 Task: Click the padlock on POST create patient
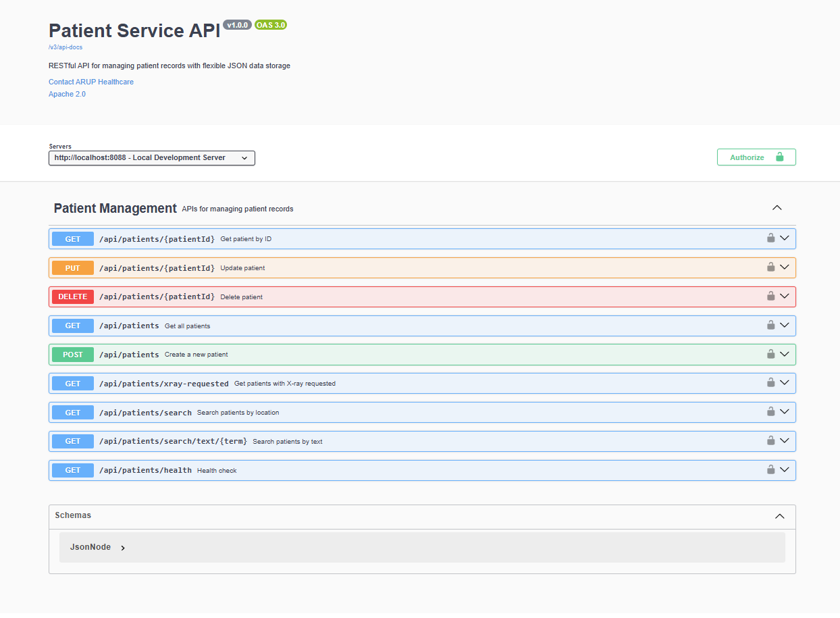click(x=770, y=354)
